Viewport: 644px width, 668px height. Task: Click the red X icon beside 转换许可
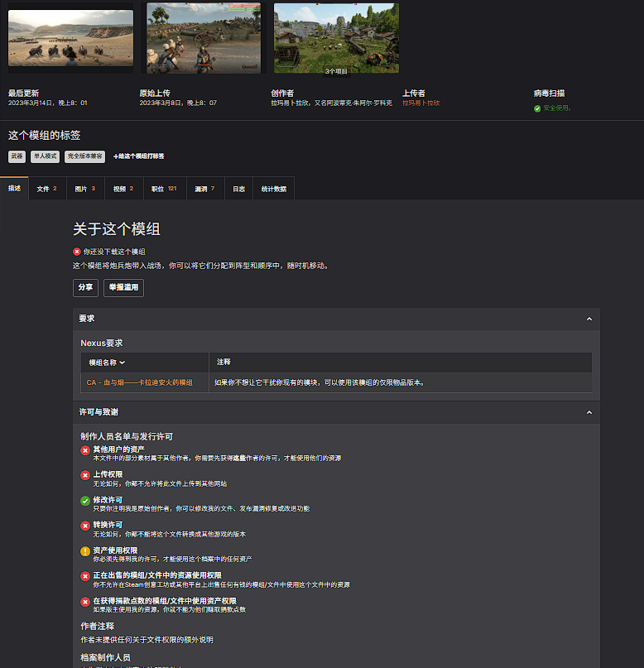pos(85,526)
